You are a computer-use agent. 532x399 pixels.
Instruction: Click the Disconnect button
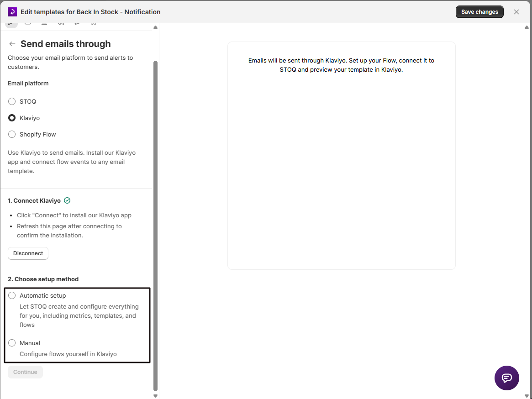28,253
